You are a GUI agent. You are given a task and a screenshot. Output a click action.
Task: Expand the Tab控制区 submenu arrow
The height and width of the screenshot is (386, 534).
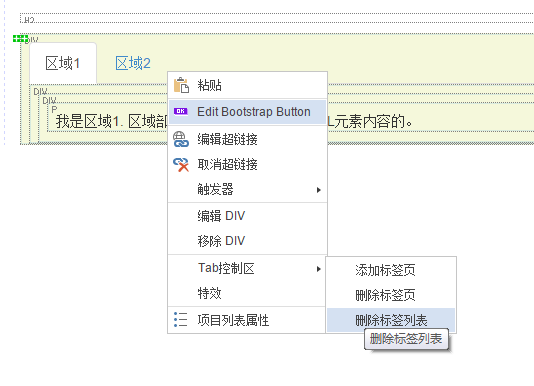(319, 269)
